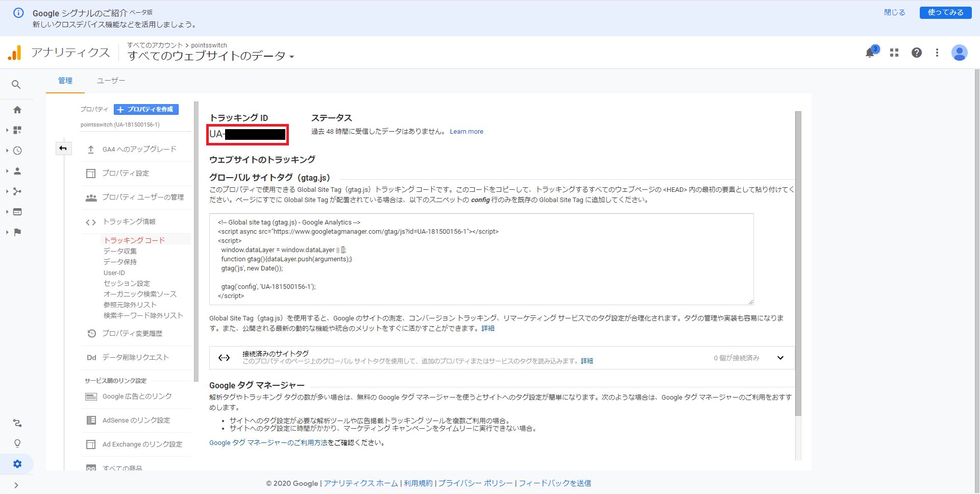
Task: Click inside gtag.js code snippet box
Action: pyautogui.click(x=481, y=259)
